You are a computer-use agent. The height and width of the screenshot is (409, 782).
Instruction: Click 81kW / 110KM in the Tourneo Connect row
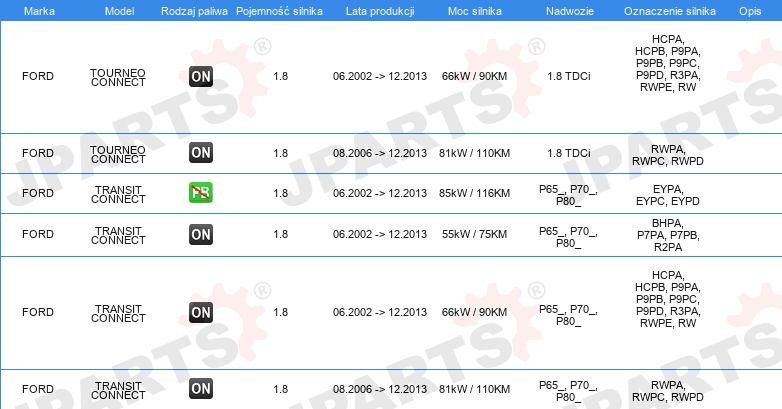click(x=474, y=153)
